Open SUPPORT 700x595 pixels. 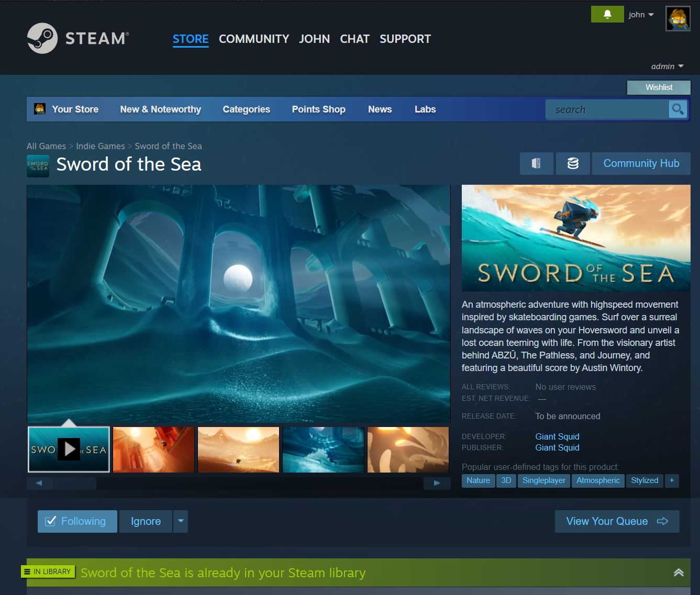click(x=405, y=39)
